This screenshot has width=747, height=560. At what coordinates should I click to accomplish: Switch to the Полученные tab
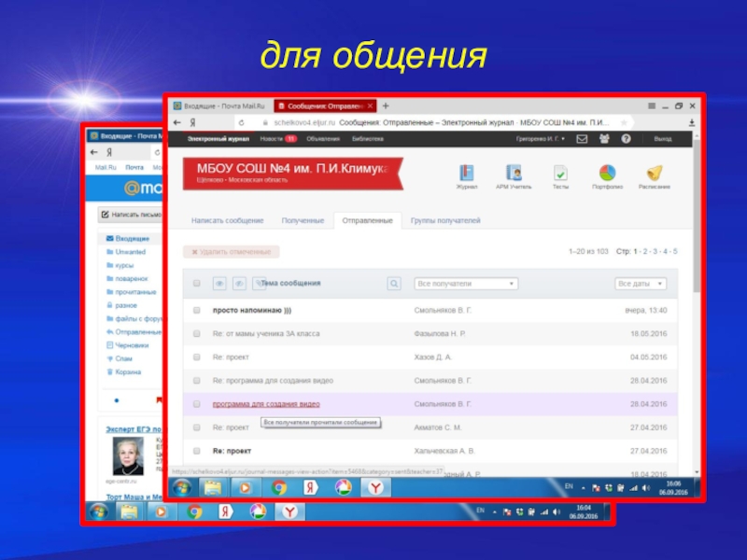tap(303, 220)
